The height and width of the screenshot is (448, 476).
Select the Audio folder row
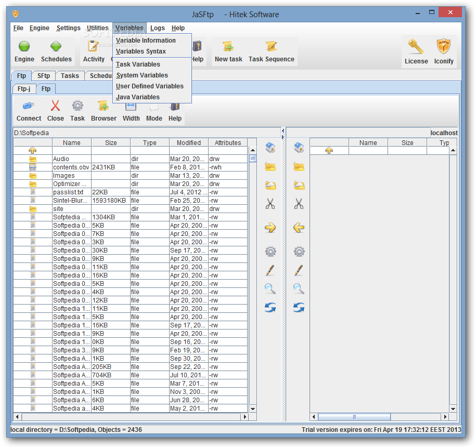coord(130,159)
